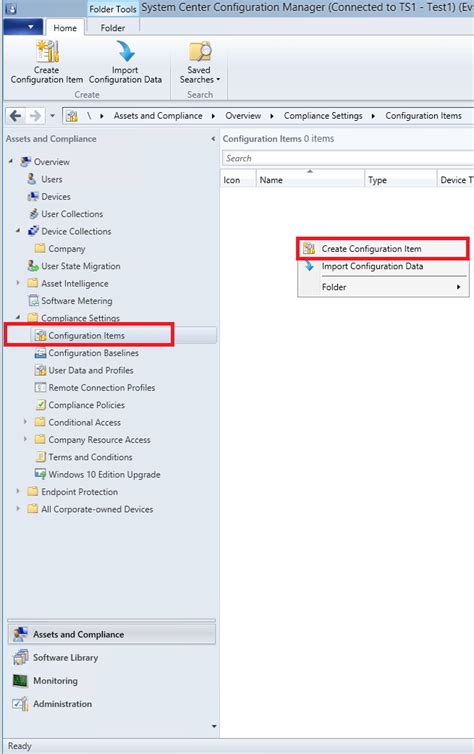The width and height of the screenshot is (474, 754).
Task: Click Create Configuration Item ribbon icon
Action: click(x=47, y=51)
